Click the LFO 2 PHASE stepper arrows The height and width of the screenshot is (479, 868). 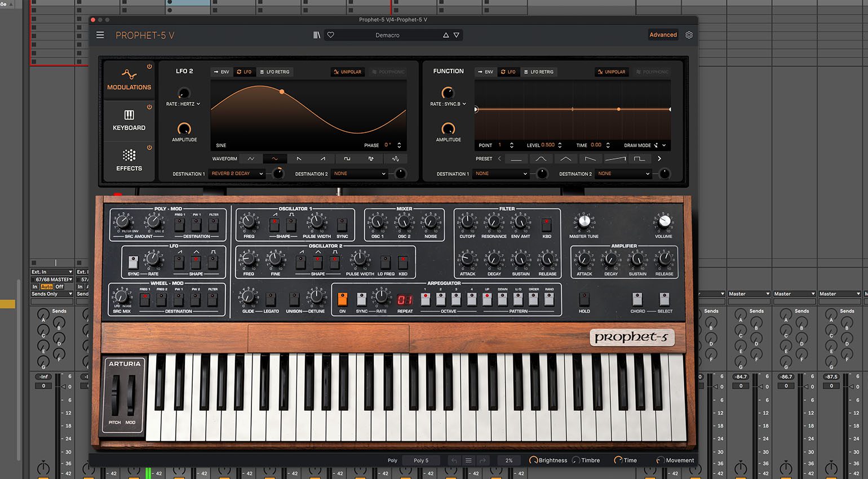click(399, 145)
